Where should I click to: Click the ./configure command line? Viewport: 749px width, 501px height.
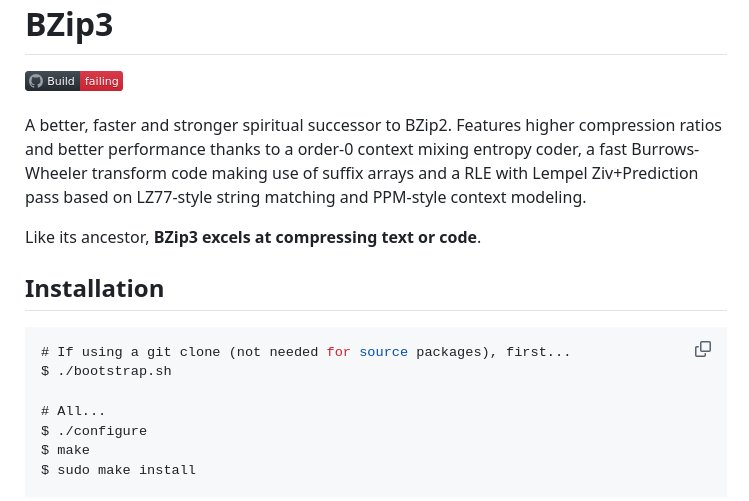94,431
